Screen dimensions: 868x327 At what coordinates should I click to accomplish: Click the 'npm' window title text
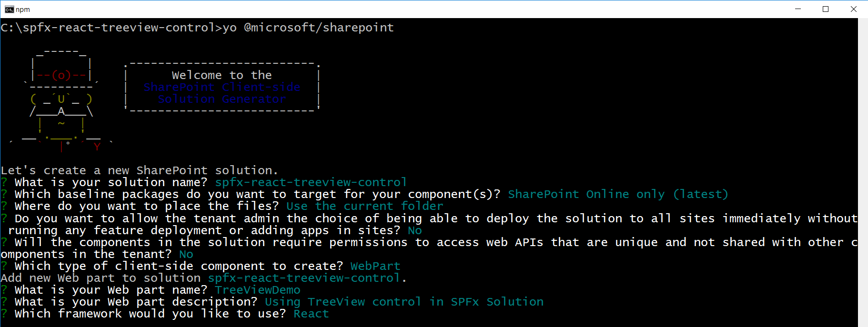click(23, 10)
